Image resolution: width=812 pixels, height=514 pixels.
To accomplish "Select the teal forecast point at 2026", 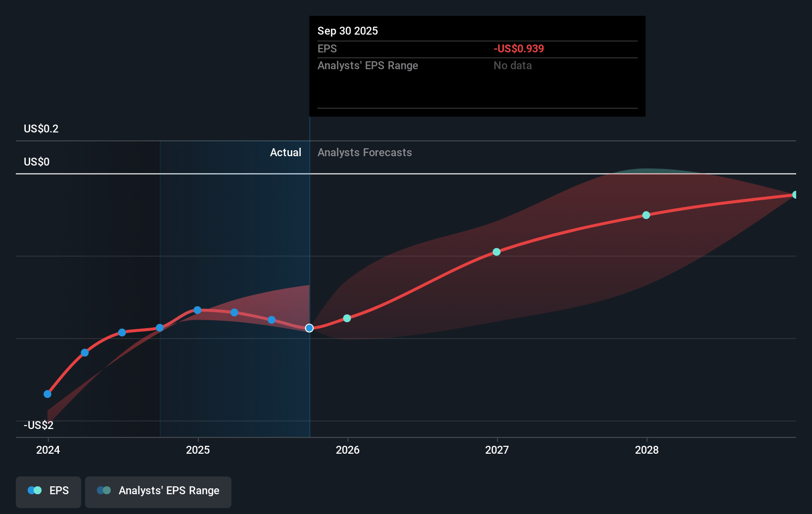I will (x=347, y=318).
